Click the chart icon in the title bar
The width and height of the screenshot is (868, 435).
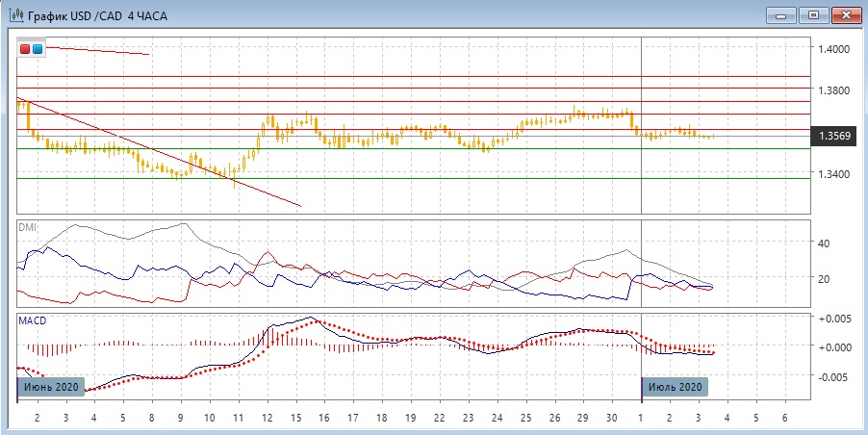click(15, 15)
